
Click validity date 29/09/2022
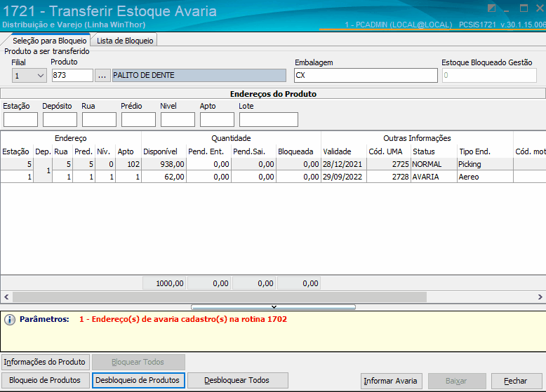click(343, 177)
